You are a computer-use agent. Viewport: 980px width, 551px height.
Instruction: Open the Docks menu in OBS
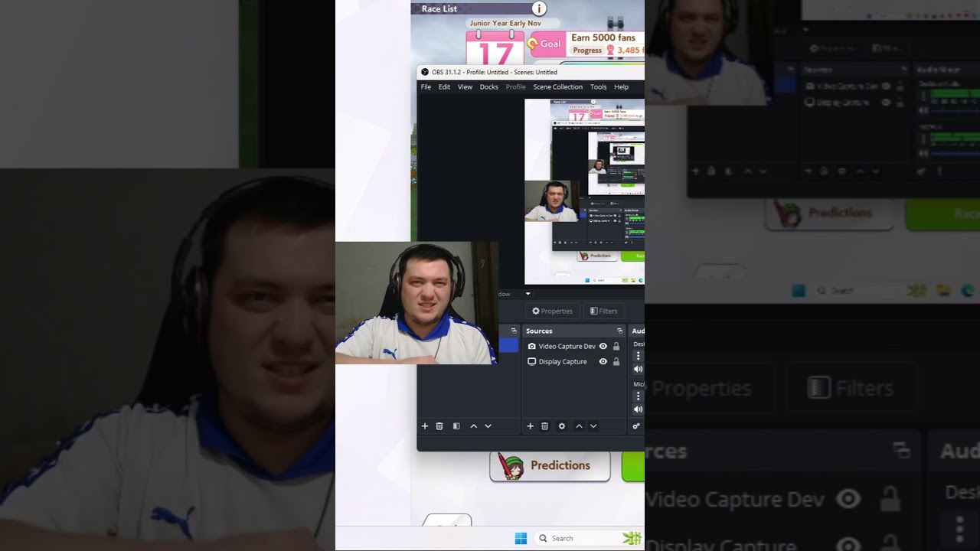point(488,86)
